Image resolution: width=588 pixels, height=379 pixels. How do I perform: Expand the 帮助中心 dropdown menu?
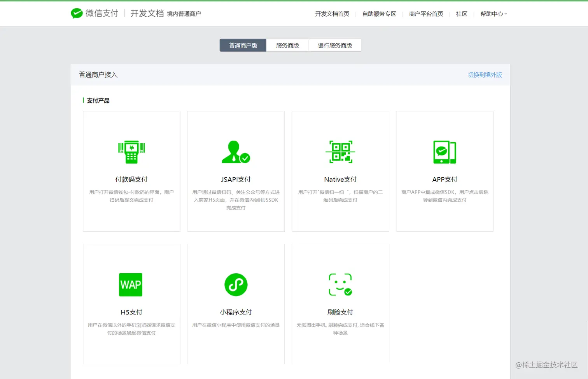493,14
